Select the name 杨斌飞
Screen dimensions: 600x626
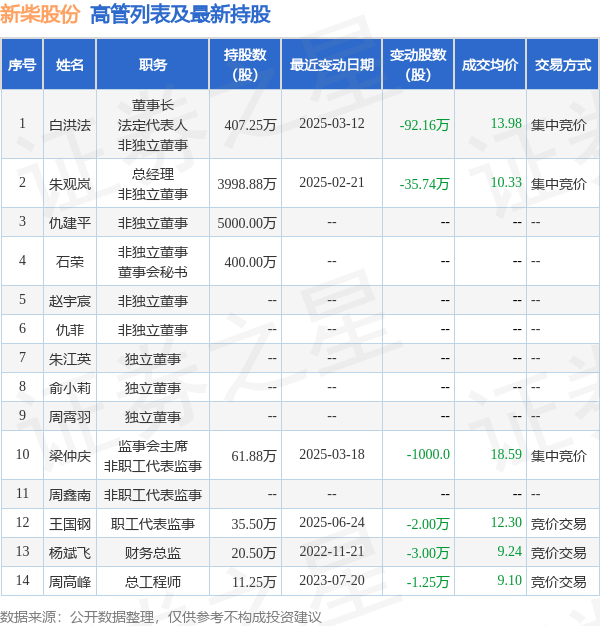[x=70, y=553]
